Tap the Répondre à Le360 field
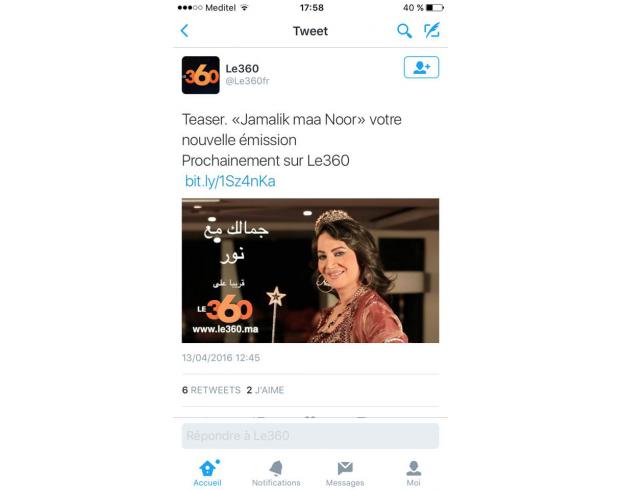Screen dimensions: 620x490 point(310,436)
